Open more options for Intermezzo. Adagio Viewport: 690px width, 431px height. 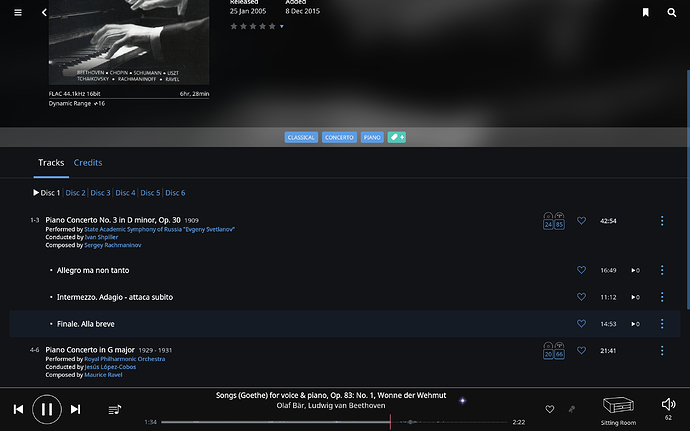(x=662, y=297)
